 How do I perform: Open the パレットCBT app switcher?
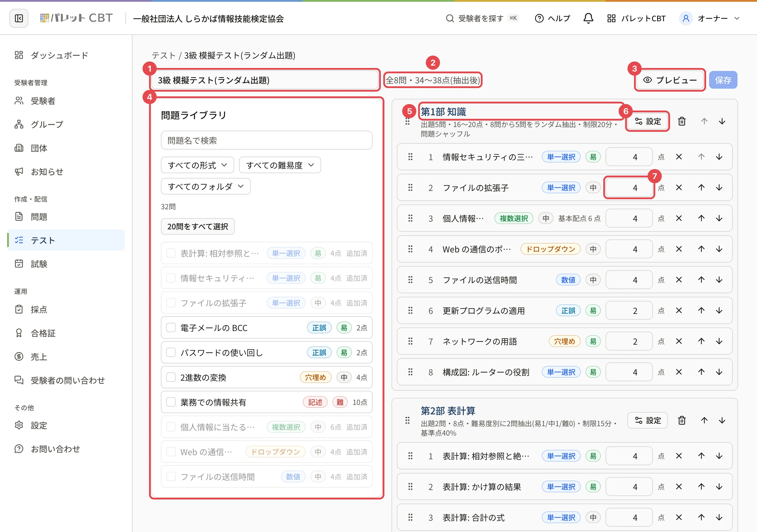[x=636, y=18]
